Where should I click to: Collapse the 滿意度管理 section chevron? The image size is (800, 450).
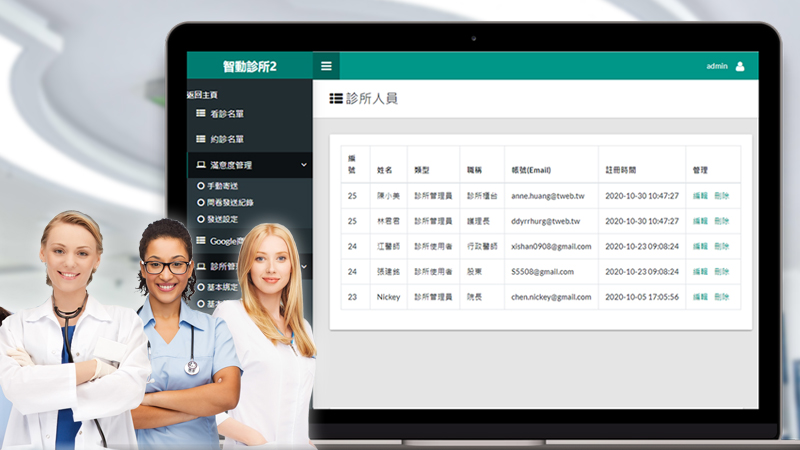tap(304, 165)
